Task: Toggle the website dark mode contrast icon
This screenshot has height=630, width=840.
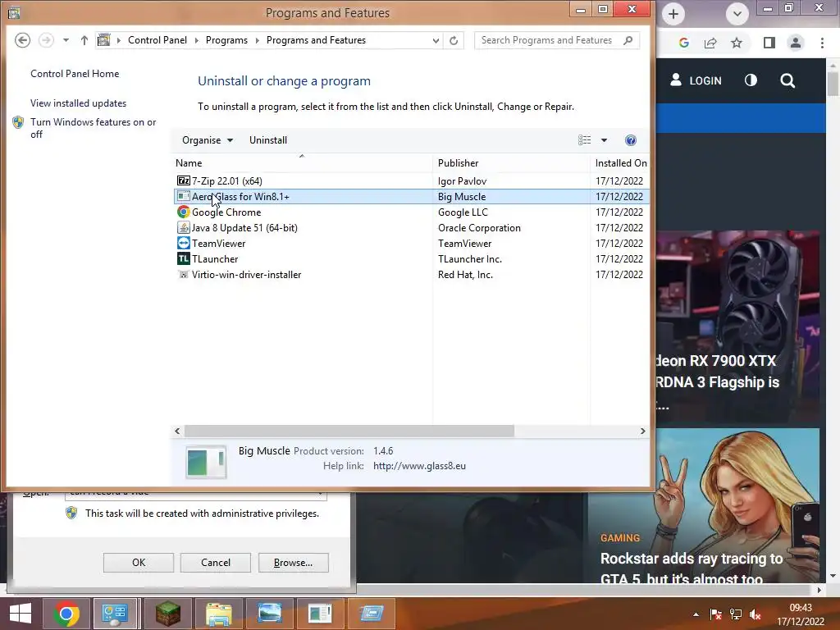Action: (751, 80)
